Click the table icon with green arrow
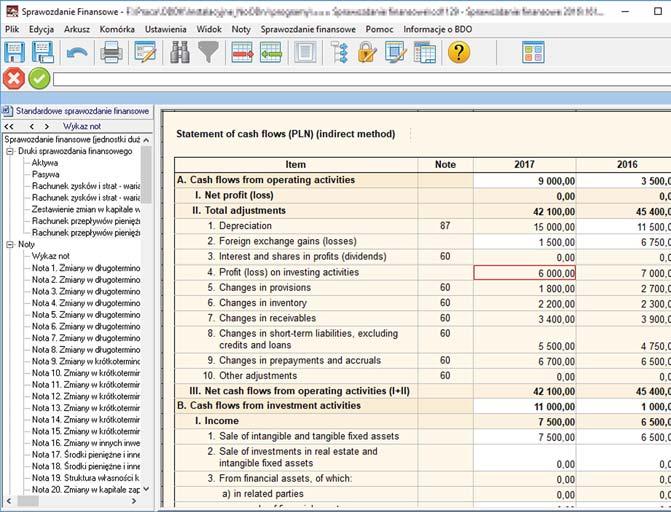Image resolution: width=671 pixels, height=512 pixels. [x=271, y=52]
